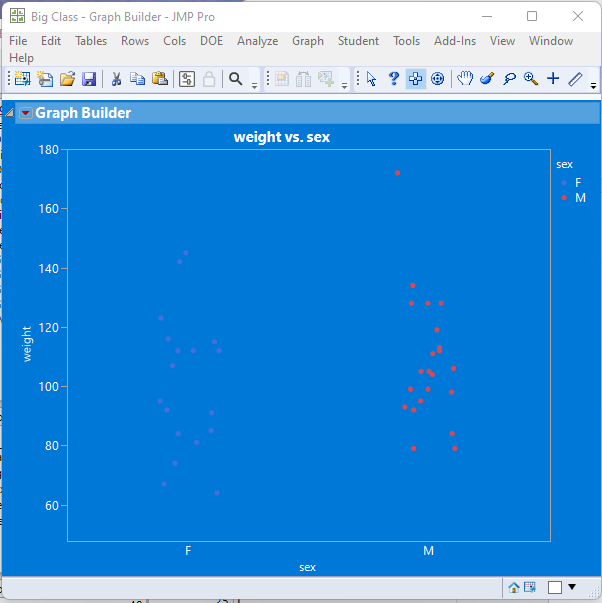Toggle the white checkbox in status bar

click(555, 588)
